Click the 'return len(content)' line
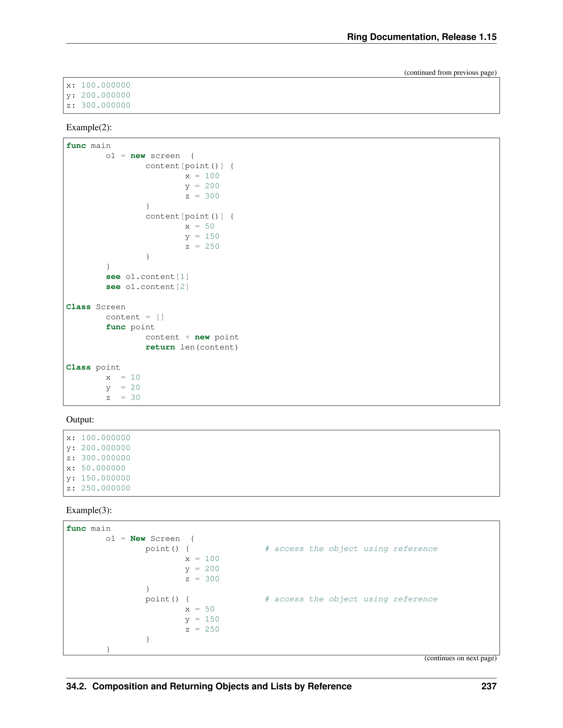This screenshot has width=563, height=728. pyautogui.click(x=191, y=347)
